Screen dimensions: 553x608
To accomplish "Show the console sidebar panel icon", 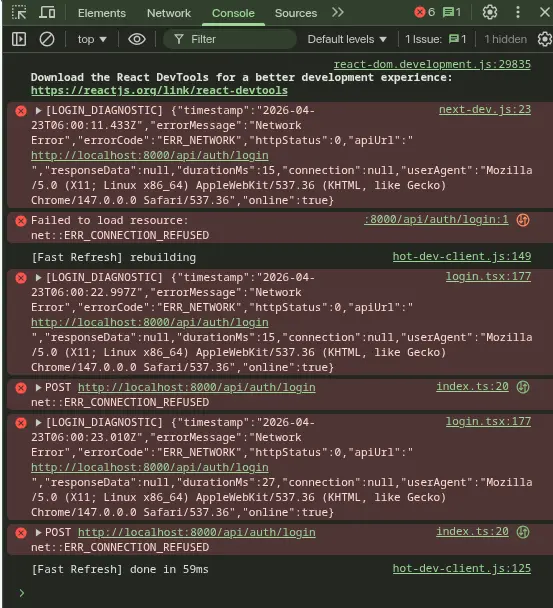I will (19, 39).
